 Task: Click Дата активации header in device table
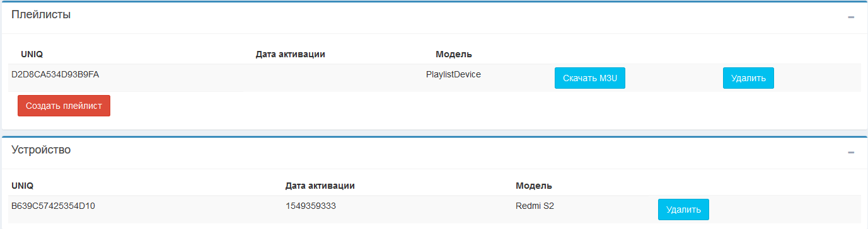pos(320,186)
